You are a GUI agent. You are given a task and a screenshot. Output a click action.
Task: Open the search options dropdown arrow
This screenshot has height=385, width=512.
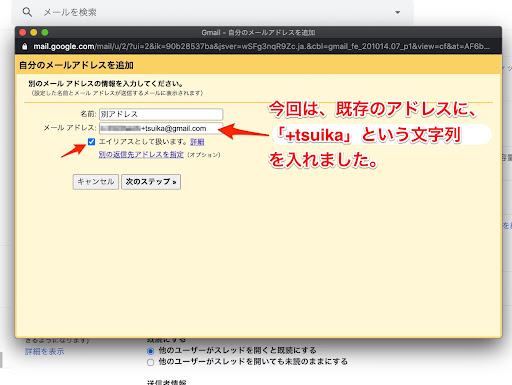pos(397,12)
